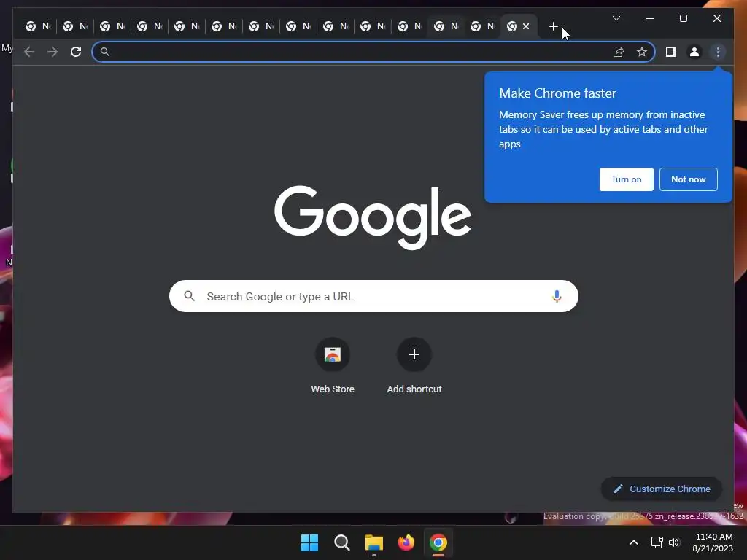Image resolution: width=747 pixels, height=560 pixels.
Task: Go forward to the next page
Action: point(53,52)
